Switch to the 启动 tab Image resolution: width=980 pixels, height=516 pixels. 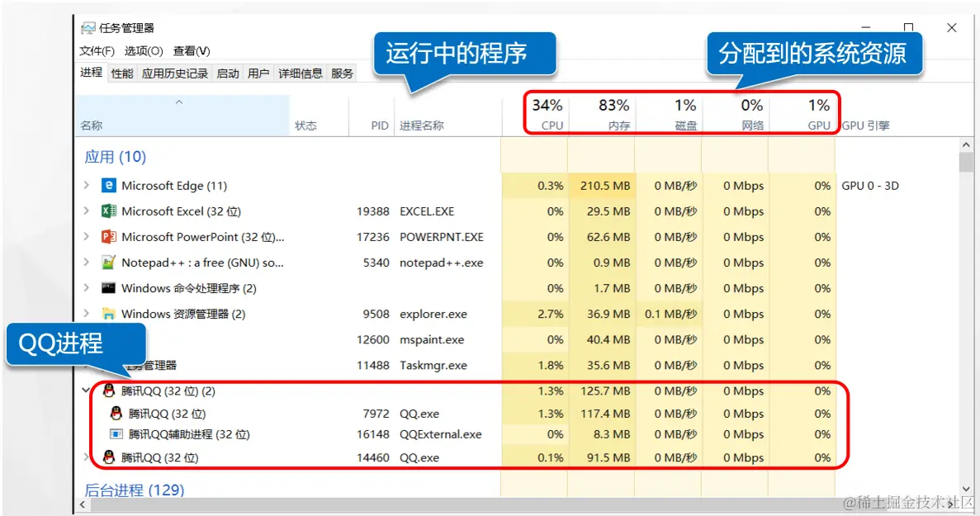(x=228, y=73)
